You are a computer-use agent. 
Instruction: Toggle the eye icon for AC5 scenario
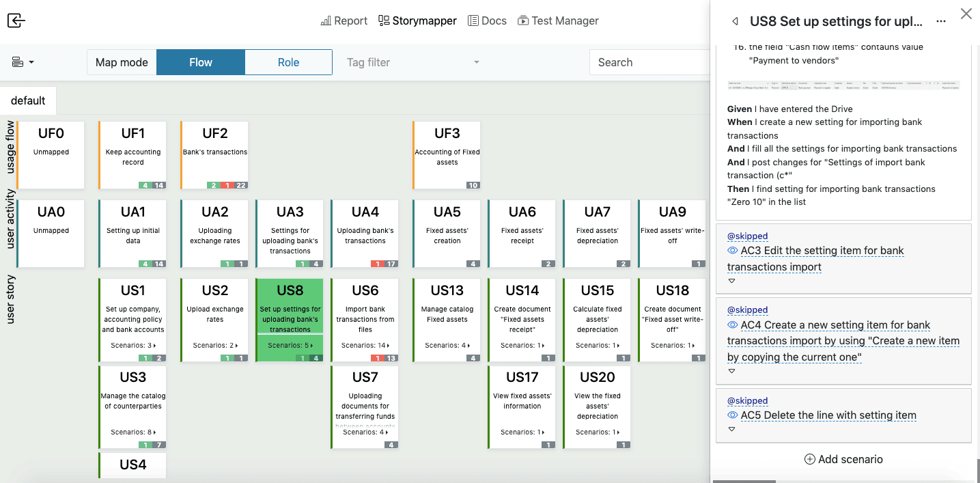tap(733, 415)
